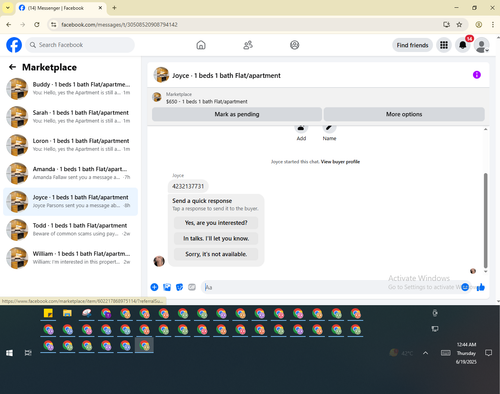500x394 pixels.
Task: Open File Explorer on taskbar
Action: (67, 313)
